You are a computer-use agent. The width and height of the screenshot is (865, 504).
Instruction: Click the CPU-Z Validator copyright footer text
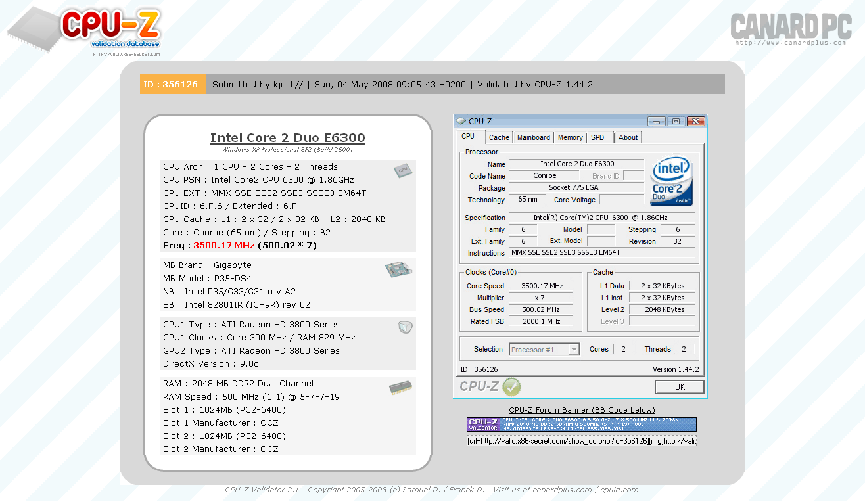(x=432, y=490)
